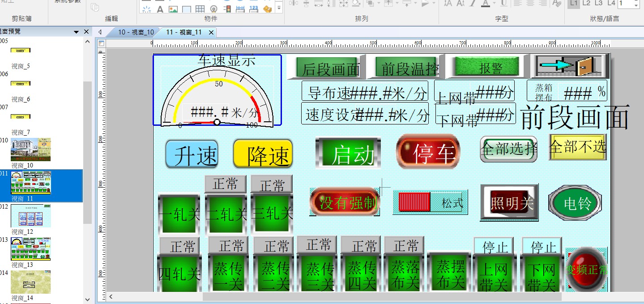Click the picture object icon in toolbar
This screenshot has width=644, height=304.
[x=173, y=9]
